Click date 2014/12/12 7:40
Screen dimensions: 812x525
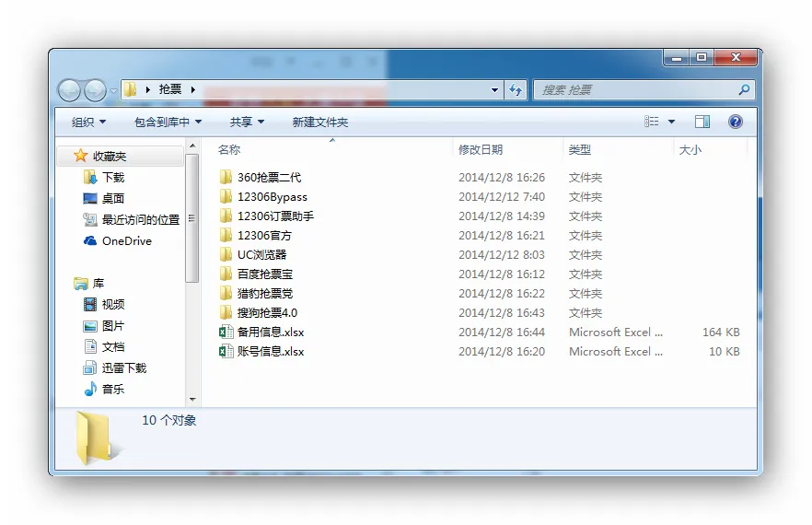tap(501, 197)
